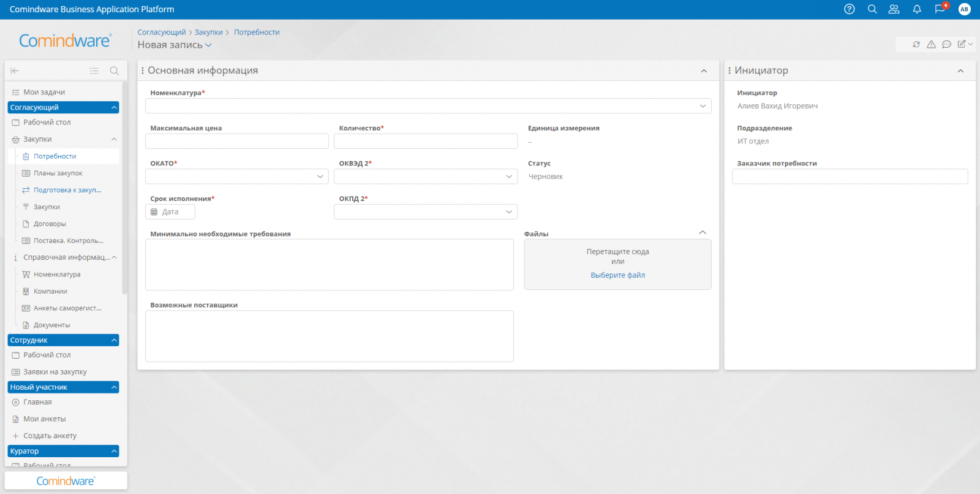Open the flag icon with badge 4

pos(940,9)
